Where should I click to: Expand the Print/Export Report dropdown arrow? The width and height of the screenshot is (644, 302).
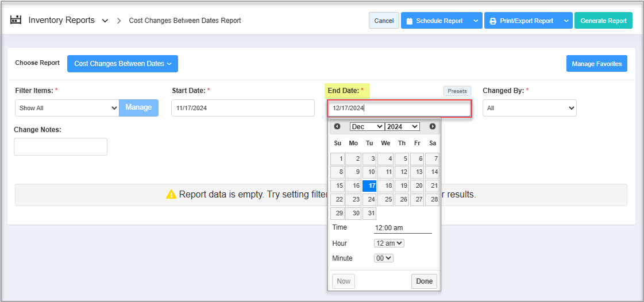[x=566, y=21]
